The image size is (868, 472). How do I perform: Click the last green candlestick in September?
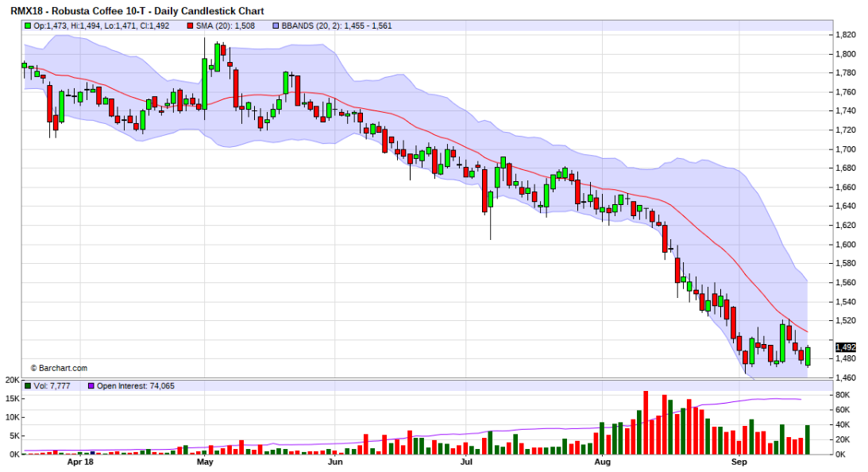(x=808, y=356)
